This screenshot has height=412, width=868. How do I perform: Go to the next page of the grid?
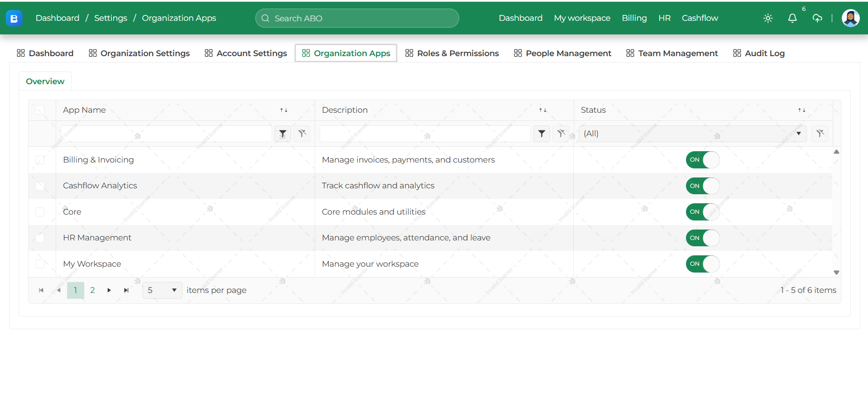point(109,290)
